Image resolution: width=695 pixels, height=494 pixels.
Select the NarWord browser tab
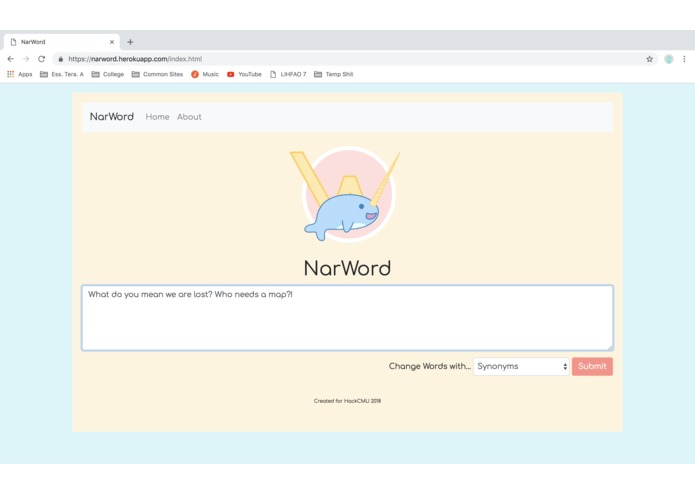pos(62,42)
